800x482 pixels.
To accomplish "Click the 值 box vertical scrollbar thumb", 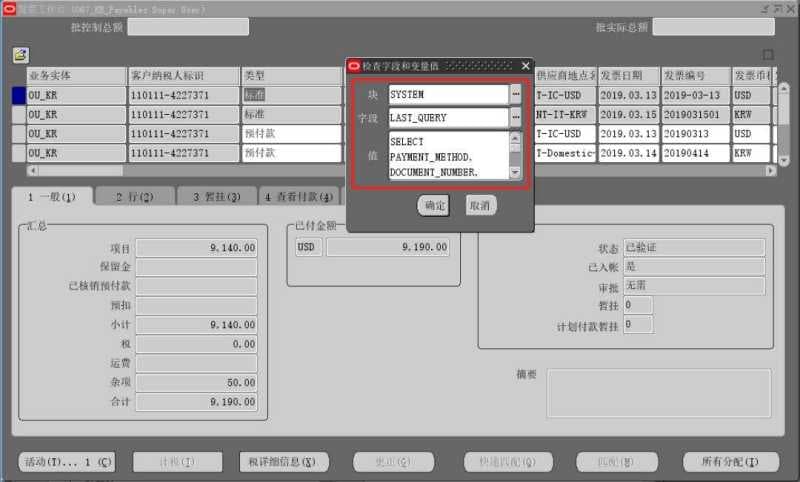I will pos(515,148).
